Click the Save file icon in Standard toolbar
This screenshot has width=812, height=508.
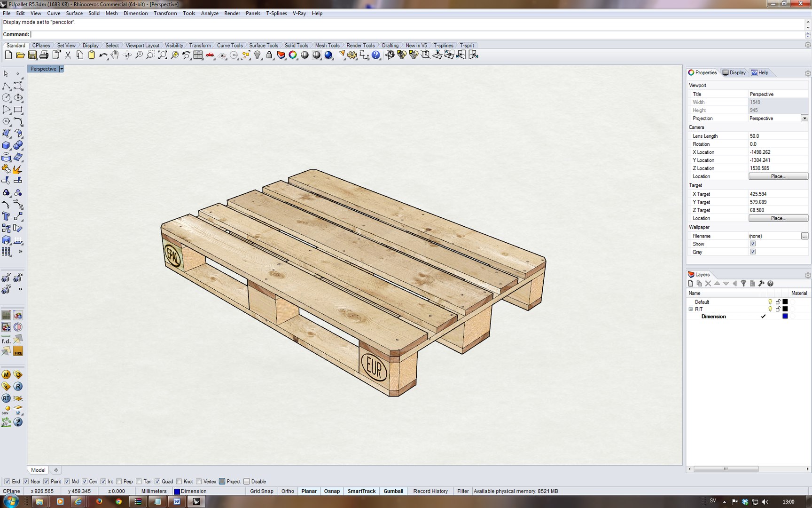pos(32,55)
